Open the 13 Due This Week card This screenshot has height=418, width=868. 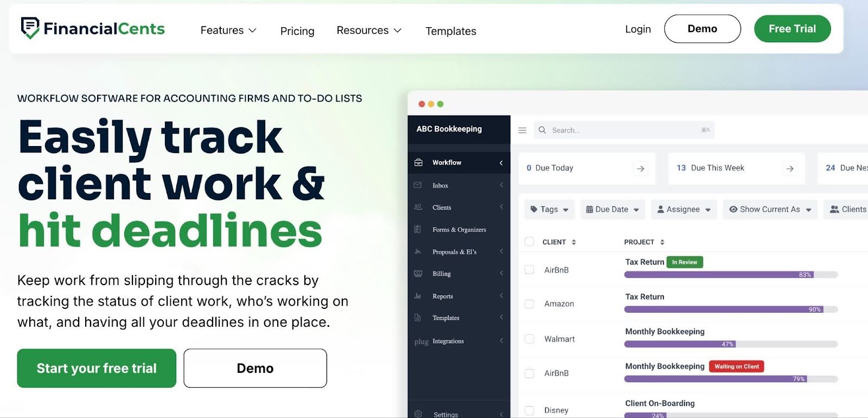737,168
